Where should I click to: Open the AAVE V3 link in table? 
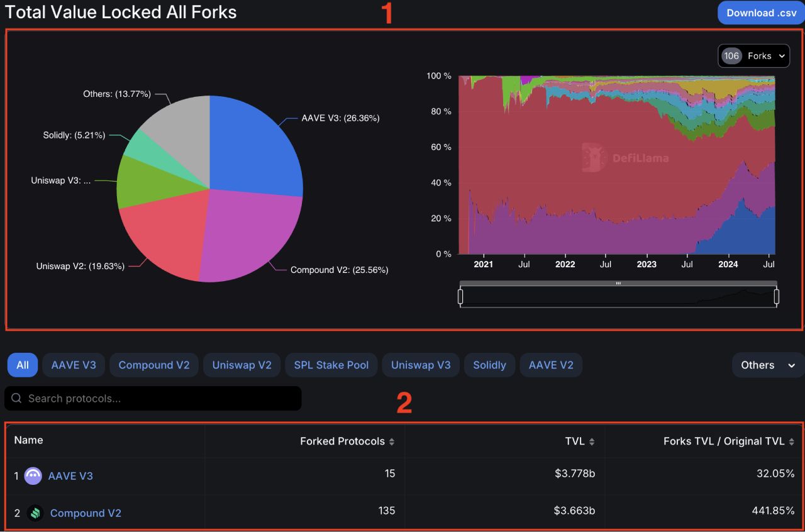click(x=70, y=476)
